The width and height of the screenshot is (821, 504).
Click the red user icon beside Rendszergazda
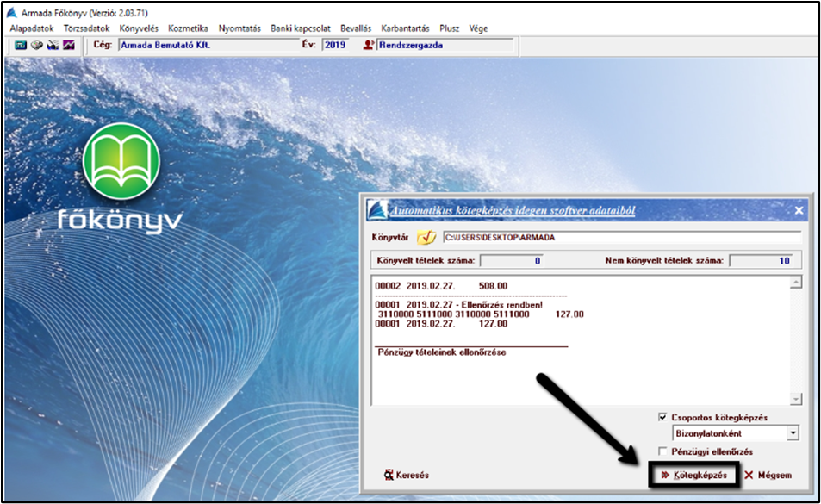point(368,45)
